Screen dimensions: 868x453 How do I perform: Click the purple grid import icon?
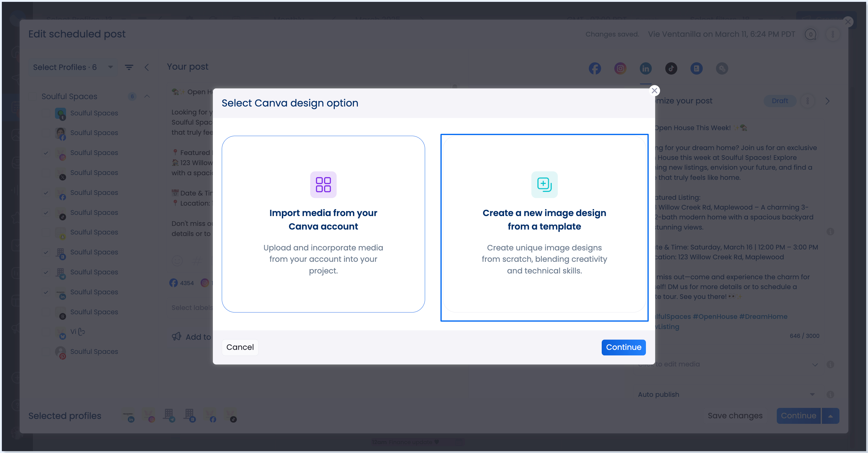pos(323,184)
